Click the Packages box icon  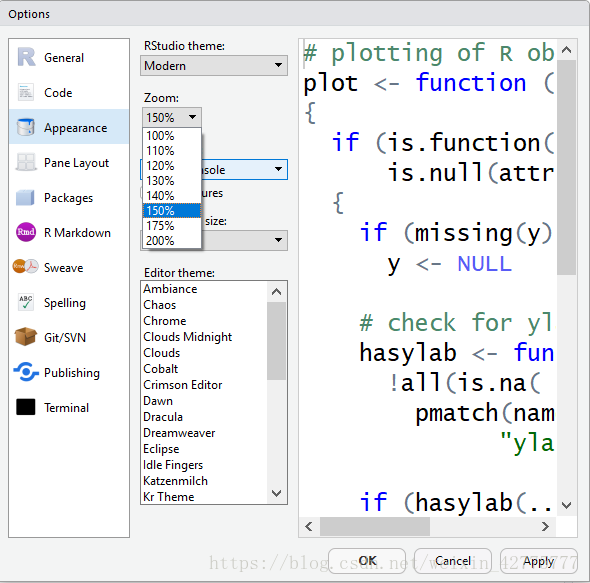[25, 198]
